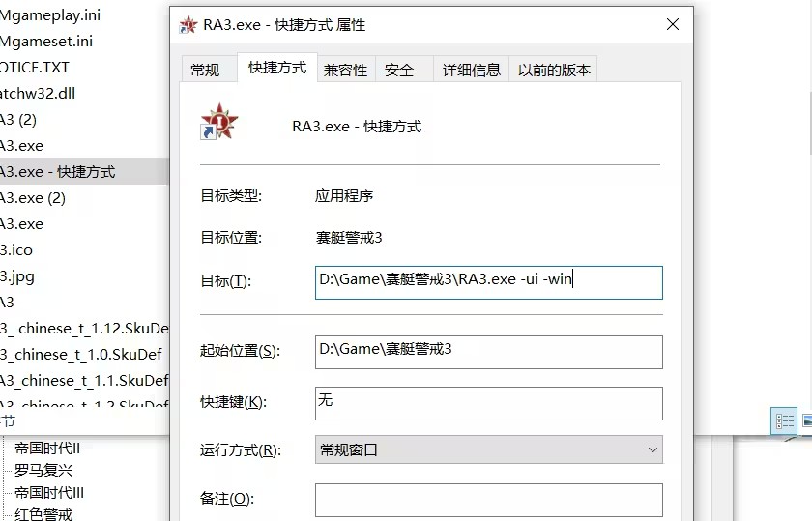Select the highlighted 快捷方式 file row

tap(84, 171)
